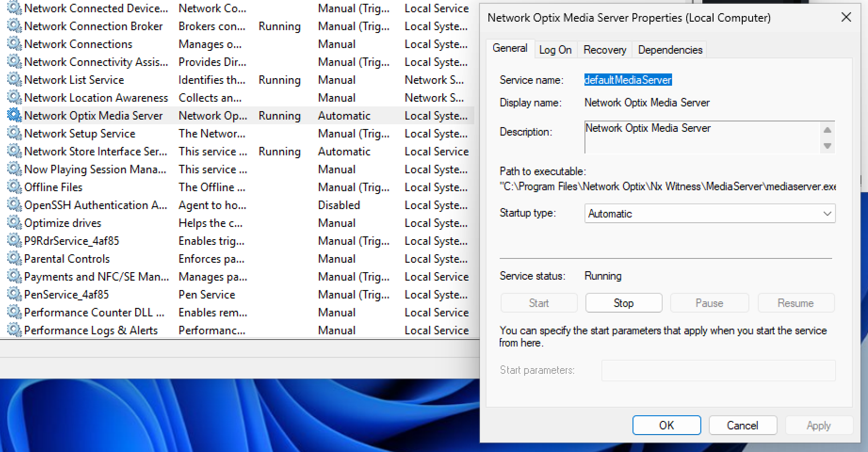Open the Startup type dropdown
Screen dimensions: 868x452
[x=710, y=213]
